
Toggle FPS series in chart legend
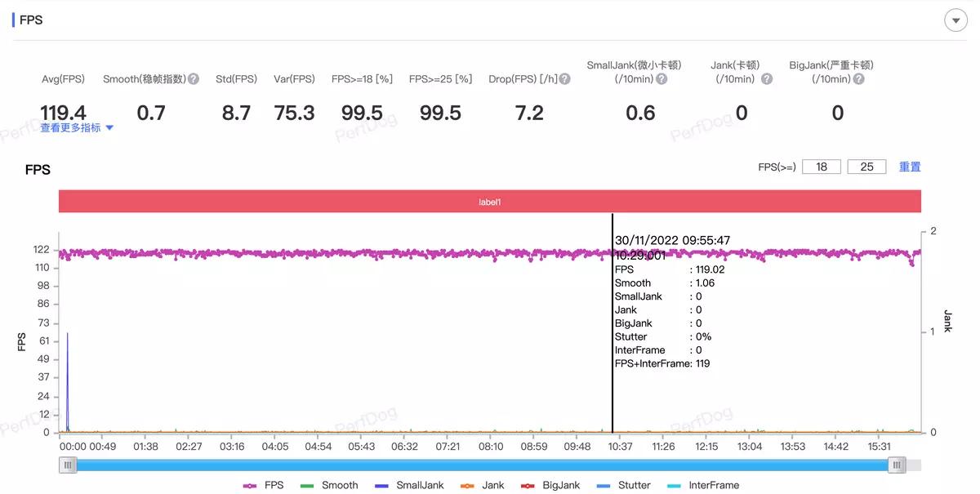point(264,485)
